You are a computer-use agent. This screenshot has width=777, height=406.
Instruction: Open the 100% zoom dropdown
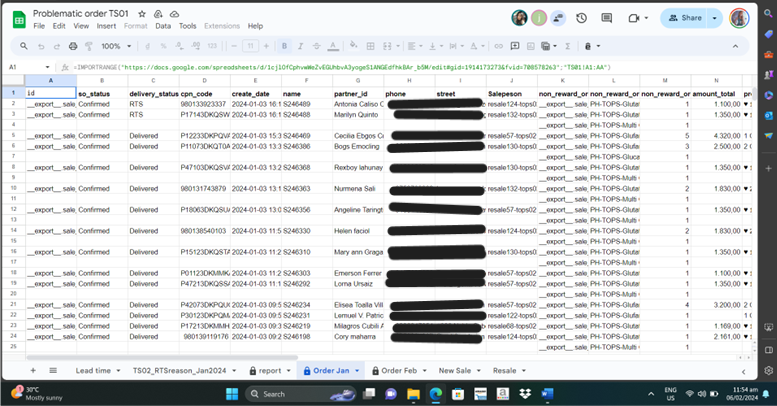116,46
